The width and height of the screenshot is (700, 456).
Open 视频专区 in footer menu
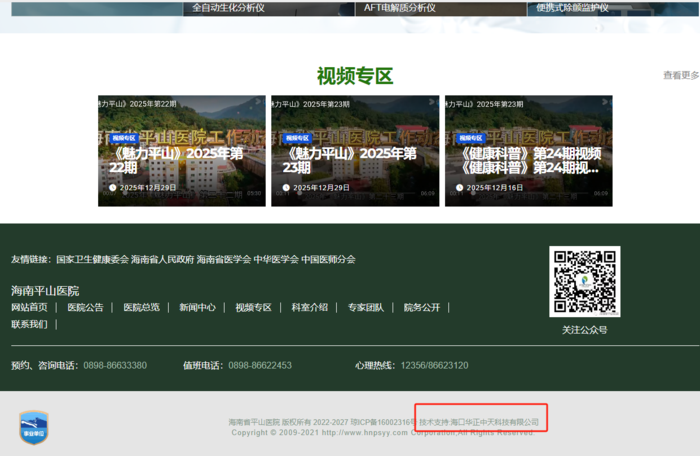[254, 307]
